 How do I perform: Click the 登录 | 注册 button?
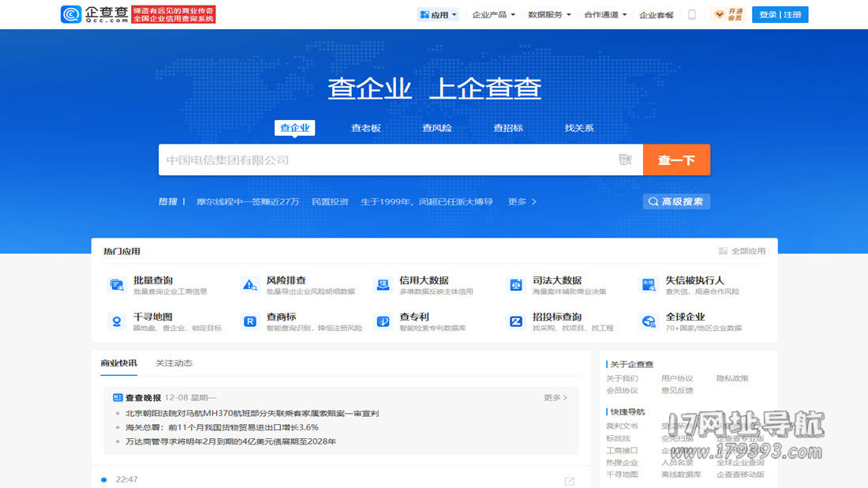(x=780, y=14)
